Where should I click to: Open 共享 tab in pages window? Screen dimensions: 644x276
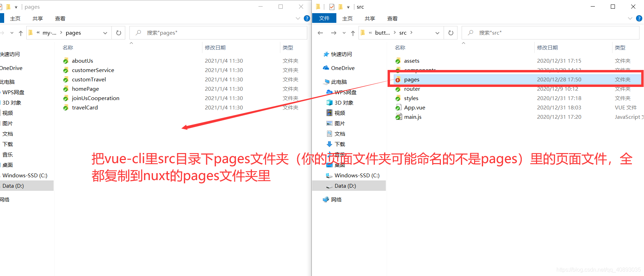tap(38, 18)
